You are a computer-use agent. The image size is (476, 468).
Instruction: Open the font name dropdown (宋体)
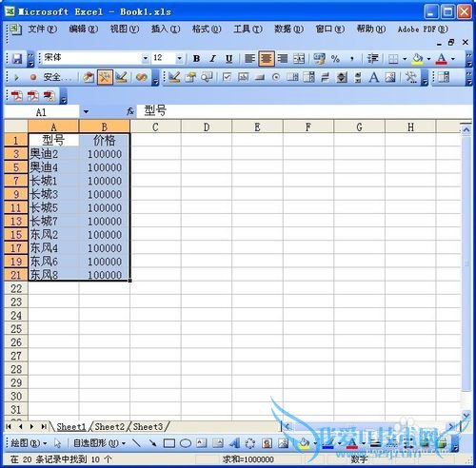(x=146, y=58)
